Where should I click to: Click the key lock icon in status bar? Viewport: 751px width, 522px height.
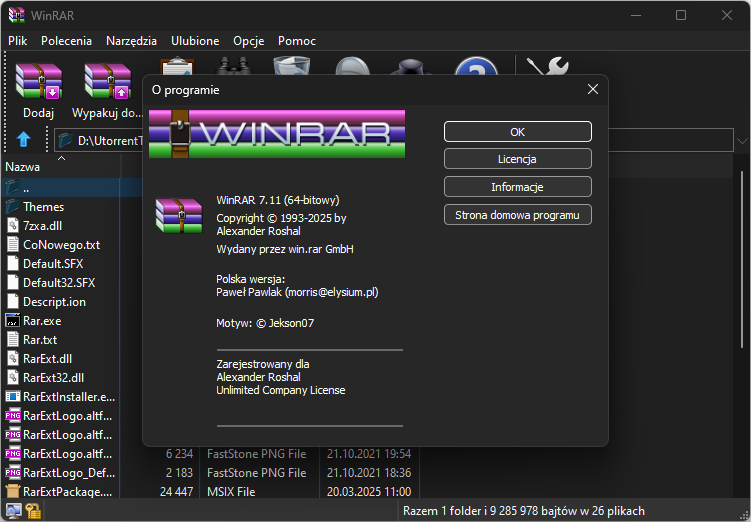(33, 511)
